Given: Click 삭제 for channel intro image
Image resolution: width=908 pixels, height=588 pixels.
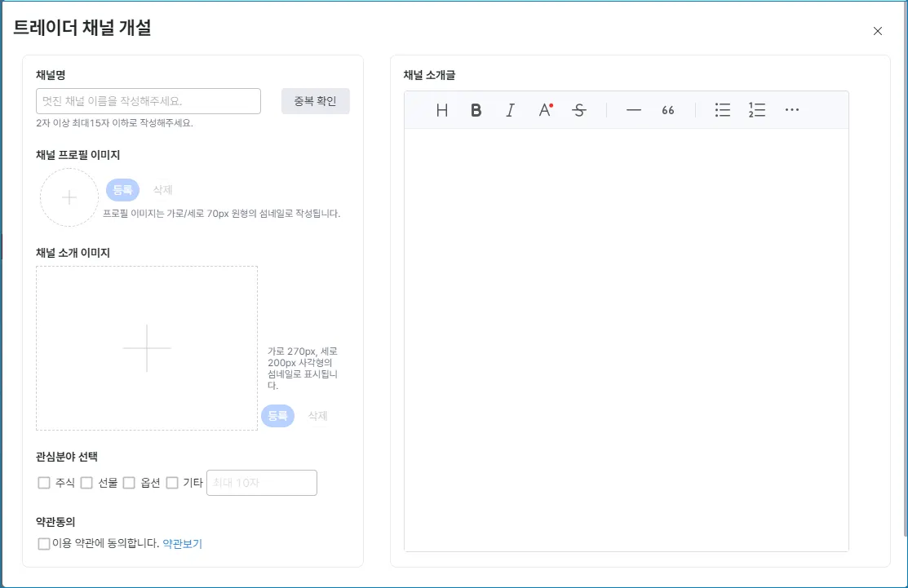Looking at the screenshot, I should click(318, 416).
